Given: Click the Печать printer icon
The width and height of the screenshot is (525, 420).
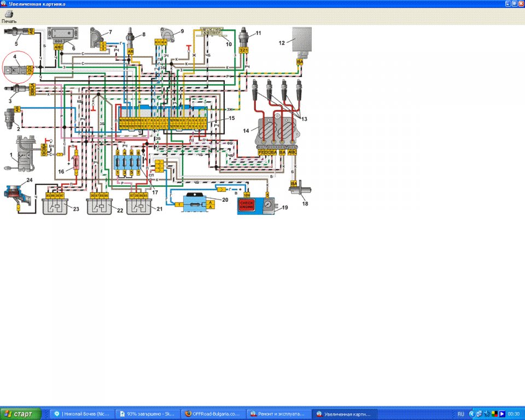Looking at the screenshot, I should 9,14.
